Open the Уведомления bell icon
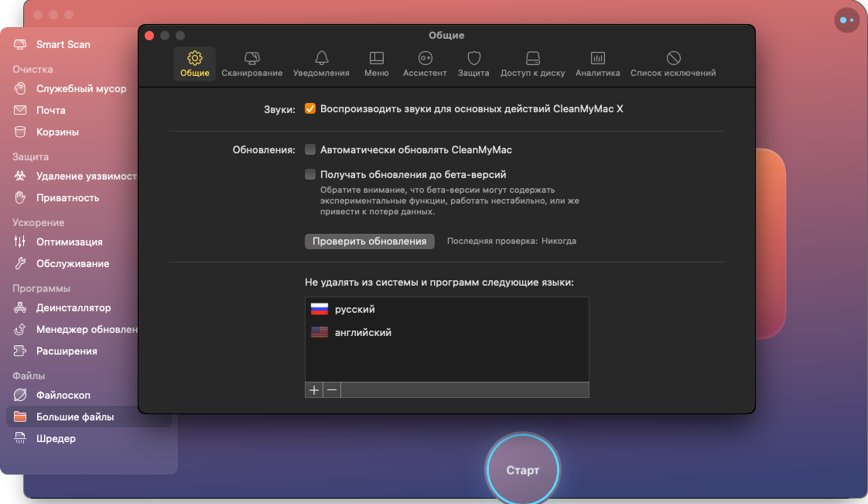 click(x=321, y=59)
